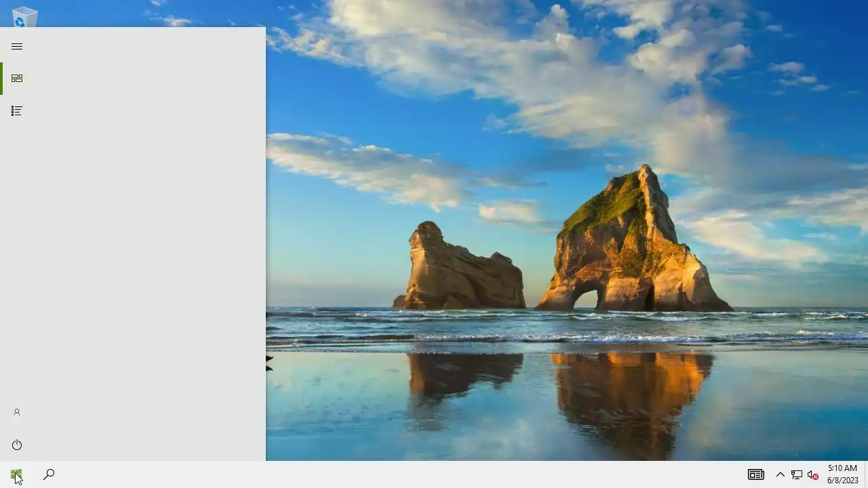Click the date 6/8/2023 in the tray
868x488 pixels.
[x=842, y=481]
